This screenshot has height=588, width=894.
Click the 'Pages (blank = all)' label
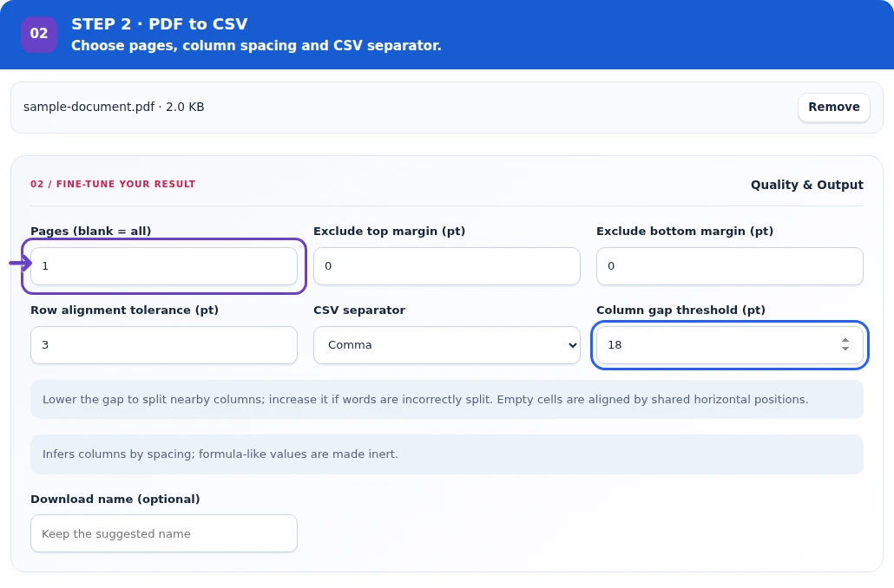tap(90, 231)
